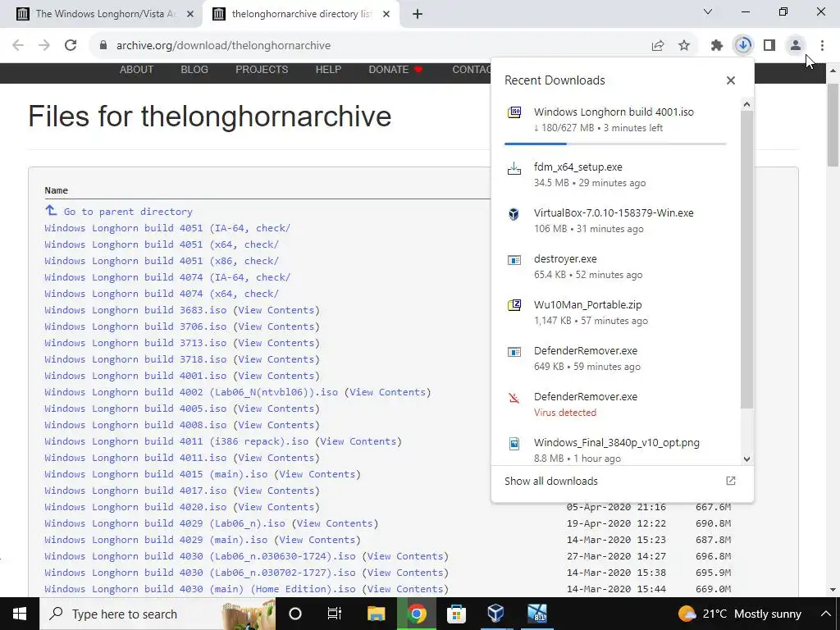The height and width of the screenshot is (630, 840).
Task: Open the Chrome profile avatar
Action: tap(796, 46)
